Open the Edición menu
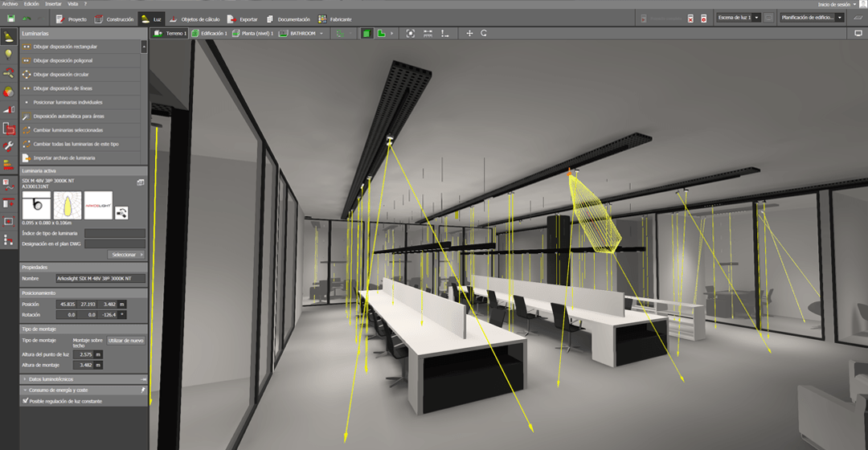This screenshot has width=868, height=450. [x=31, y=4]
